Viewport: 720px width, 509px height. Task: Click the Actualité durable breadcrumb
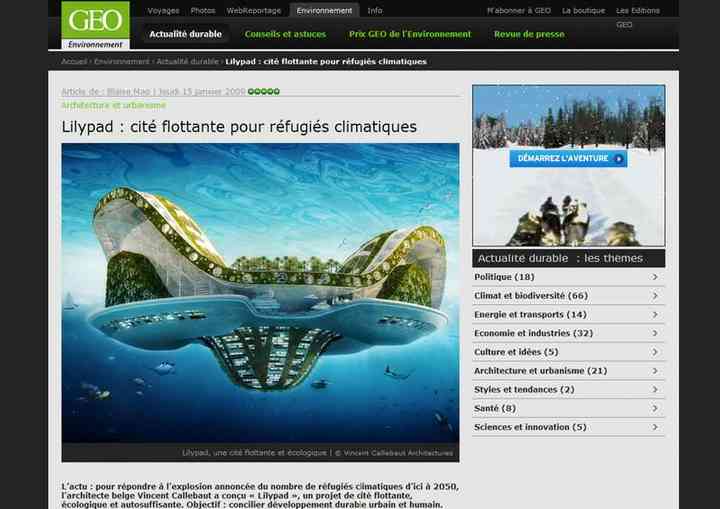click(x=187, y=61)
